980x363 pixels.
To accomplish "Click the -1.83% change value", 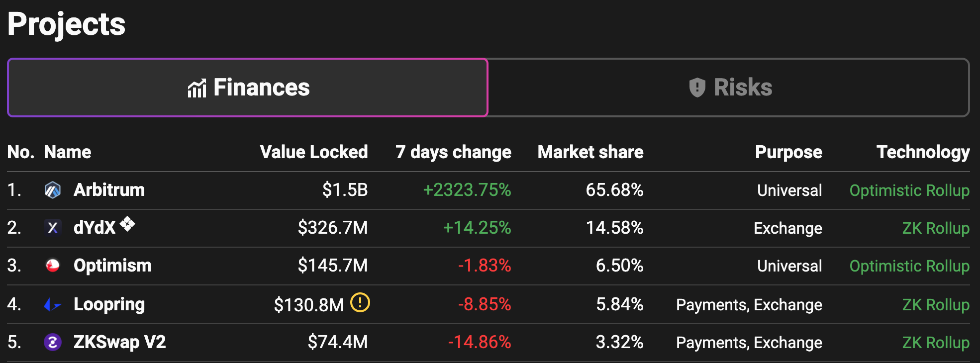I will click(x=485, y=266).
